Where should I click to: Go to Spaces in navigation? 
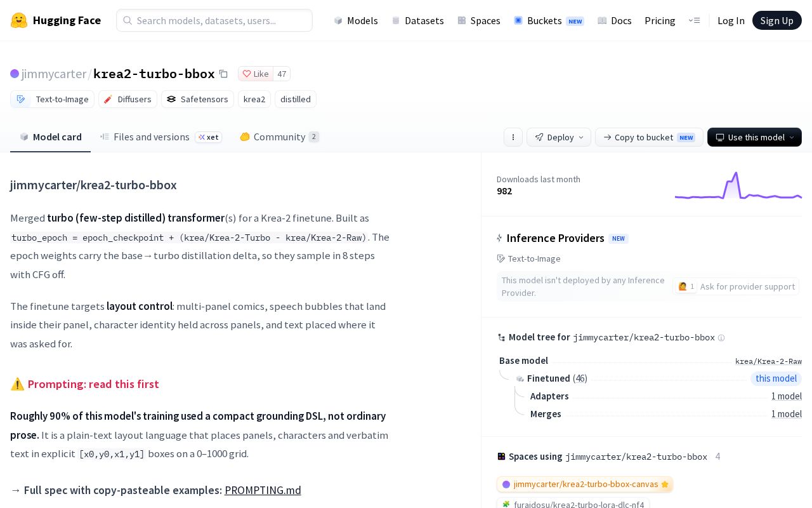479,20
